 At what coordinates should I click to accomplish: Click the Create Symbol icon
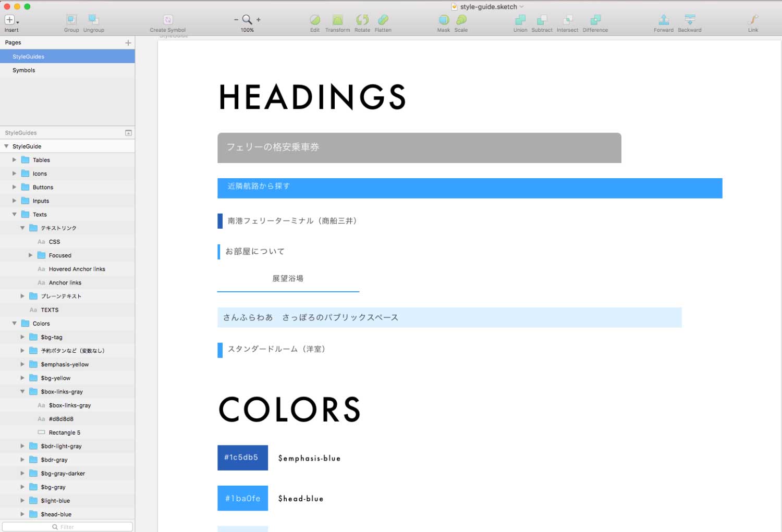pos(168,20)
